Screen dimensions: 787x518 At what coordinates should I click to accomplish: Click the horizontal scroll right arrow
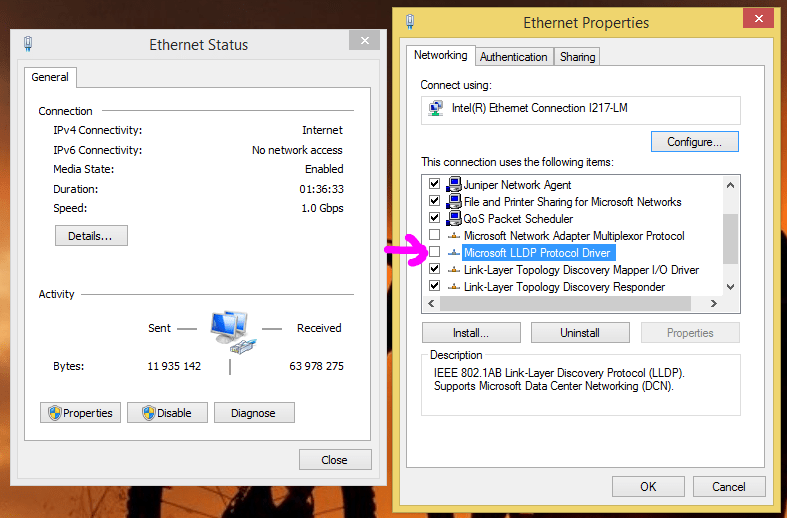click(x=714, y=303)
